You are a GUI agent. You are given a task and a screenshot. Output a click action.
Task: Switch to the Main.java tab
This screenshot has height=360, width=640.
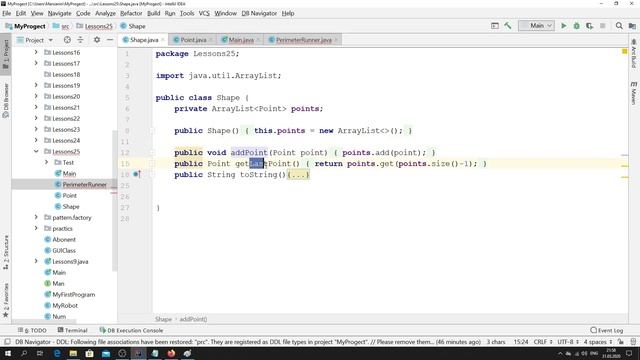click(x=240, y=40)
